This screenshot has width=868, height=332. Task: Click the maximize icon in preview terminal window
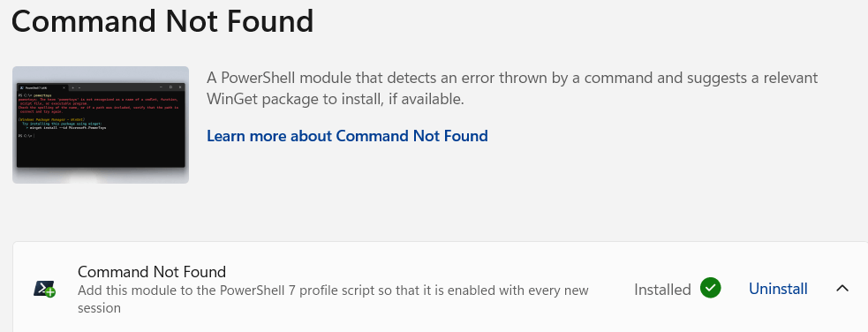point(170,87)
